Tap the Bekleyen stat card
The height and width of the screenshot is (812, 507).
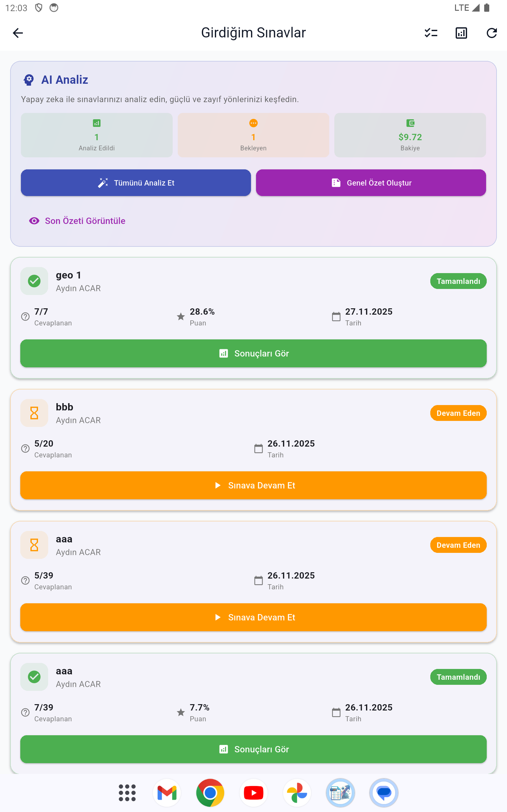pos(253,135)
